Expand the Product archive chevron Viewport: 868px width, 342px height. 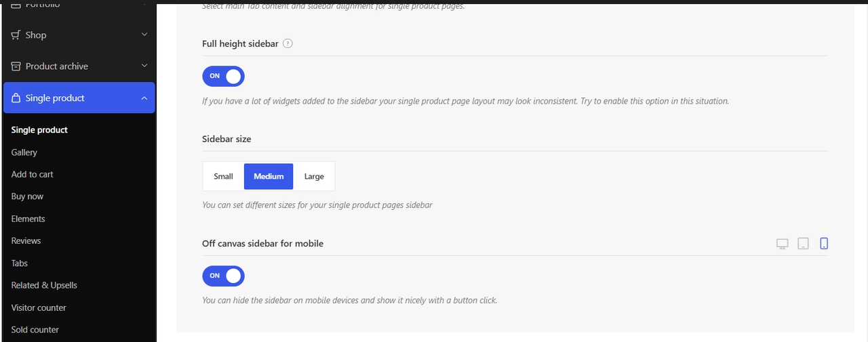pyautogui.click(x=144, y=66)
